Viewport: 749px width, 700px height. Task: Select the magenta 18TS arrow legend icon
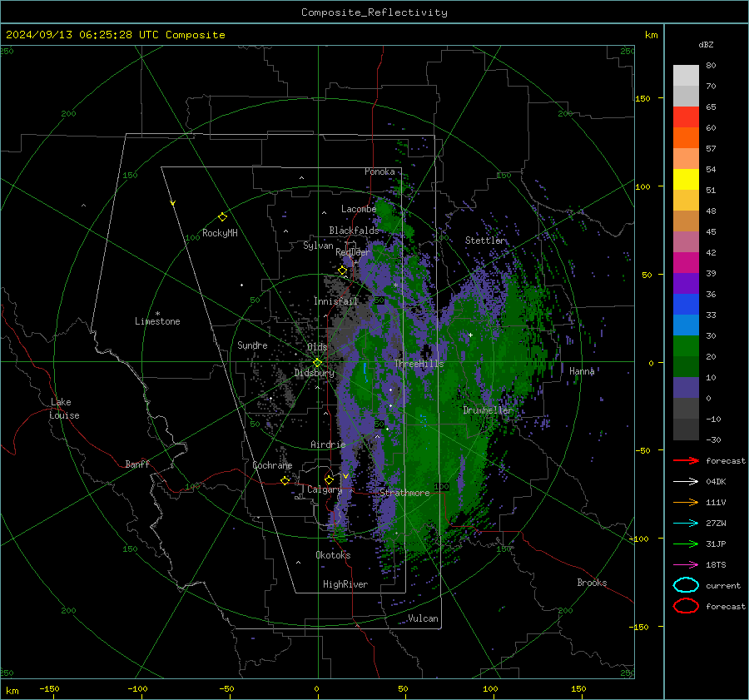coord(686,565)
